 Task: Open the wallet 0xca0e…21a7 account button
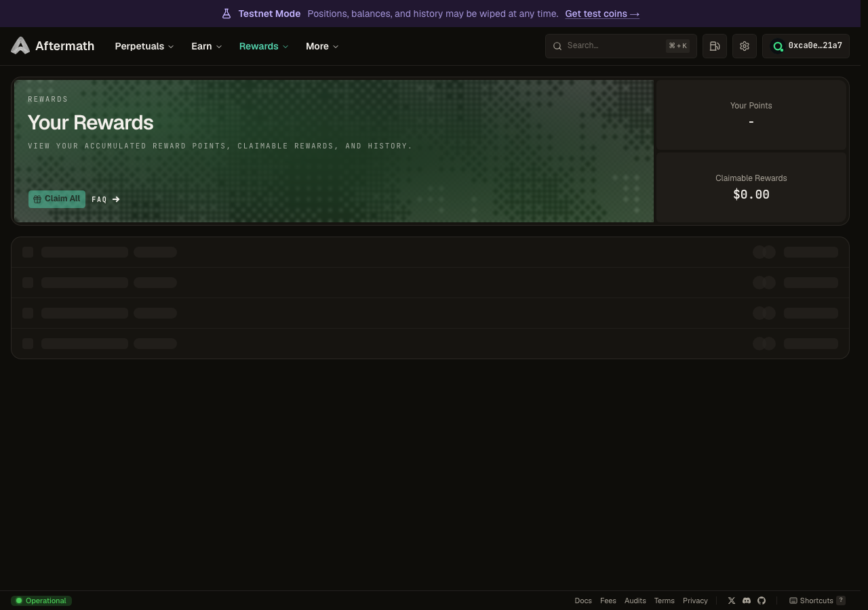pos(806,46)
